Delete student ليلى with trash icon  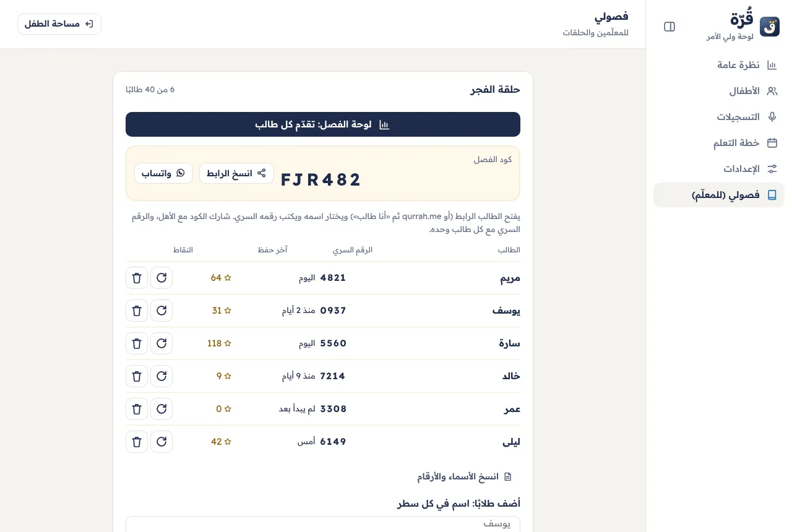point(137,442)
